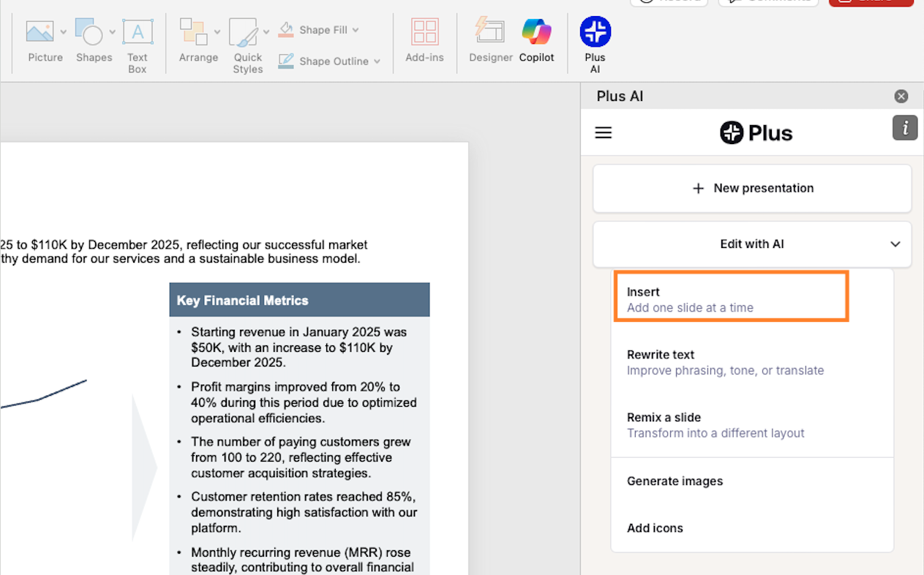Viewport: 924px width, 575px height.
Task: Open the Arrange dropdown arrow
Action: (217, 32)
